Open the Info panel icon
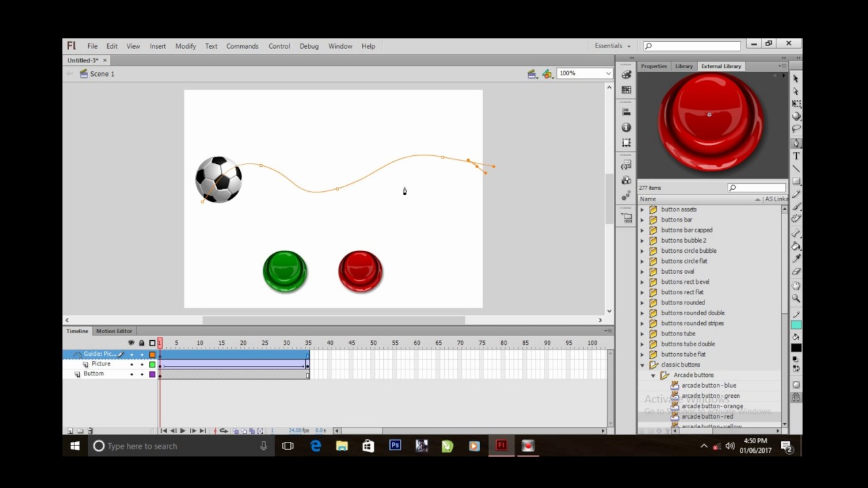This screenshot has width=868, height=488. tap(626, 127)
